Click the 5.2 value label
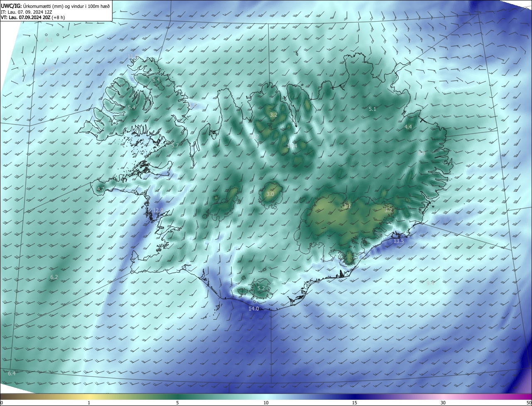The width and height of the screenshot is (532, 406). tap(261, 288)
